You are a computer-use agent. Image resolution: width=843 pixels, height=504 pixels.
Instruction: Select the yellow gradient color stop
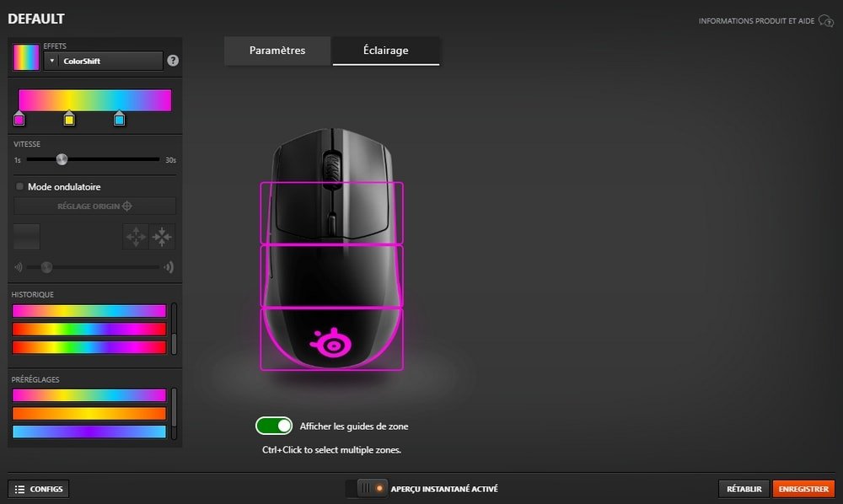(x=69, y=119)
